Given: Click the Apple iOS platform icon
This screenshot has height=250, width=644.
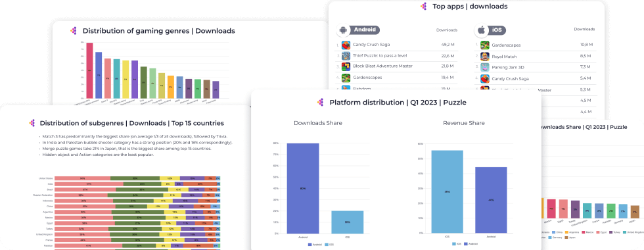Looking at the screenshot, I should click(481, 30).
